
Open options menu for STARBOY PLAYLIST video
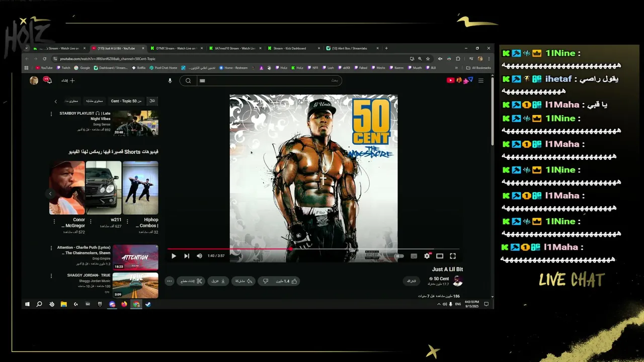(x=51, y=114)
